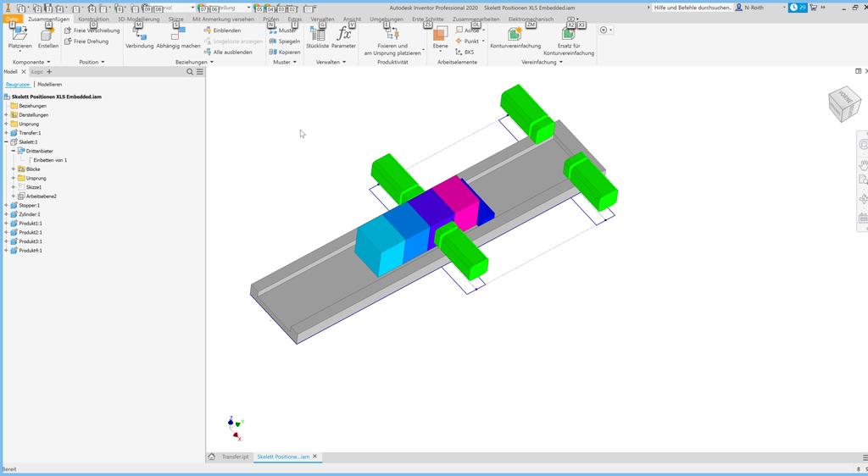Click Einblenden in the Beziehungen panel
This screenshot has width=868, height=476.
click(x=222, y=30)
